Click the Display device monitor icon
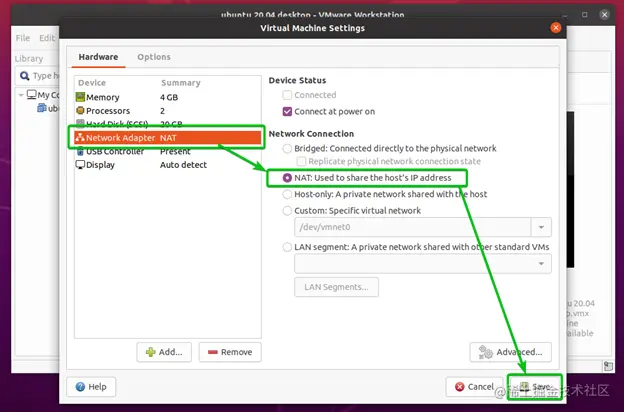The height and width of the screenshot is (412, 624). [80, 165]
